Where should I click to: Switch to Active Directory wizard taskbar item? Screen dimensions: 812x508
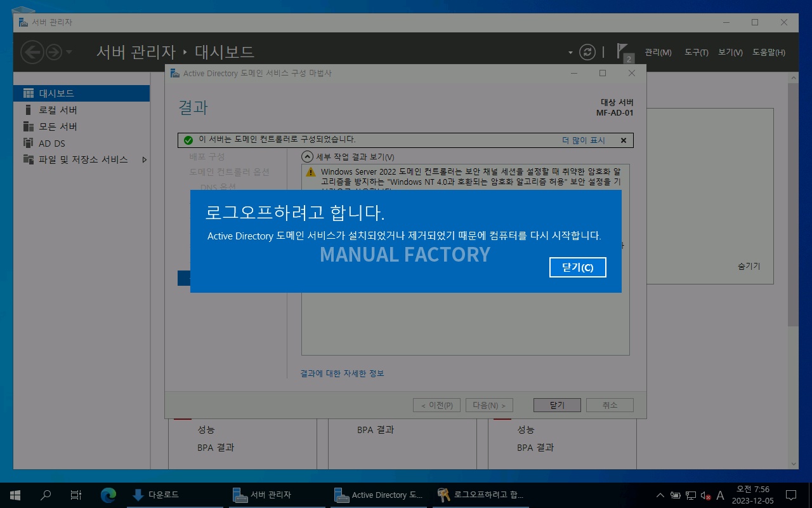tap(379, 495)
